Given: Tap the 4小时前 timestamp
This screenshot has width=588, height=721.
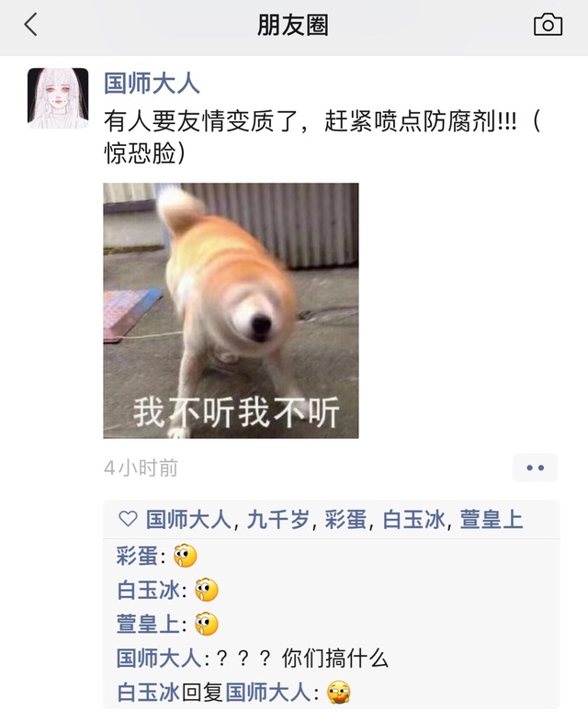Looking at the screenshot, I should click(x=141, y=468).
